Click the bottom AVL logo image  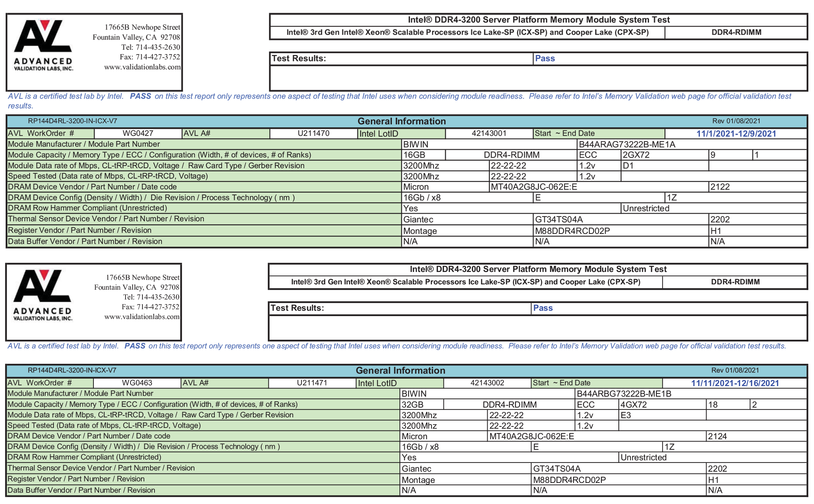[x=43, y=295]
